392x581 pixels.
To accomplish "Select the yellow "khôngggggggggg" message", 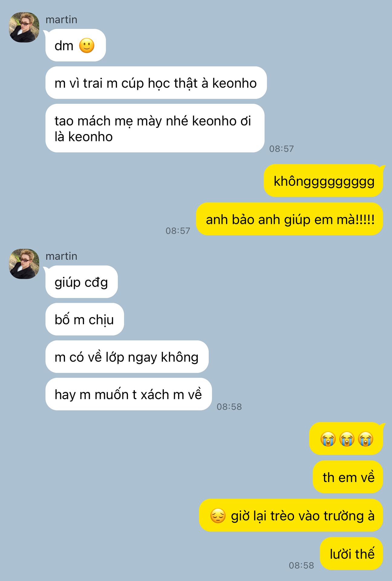I will point(323,181).
